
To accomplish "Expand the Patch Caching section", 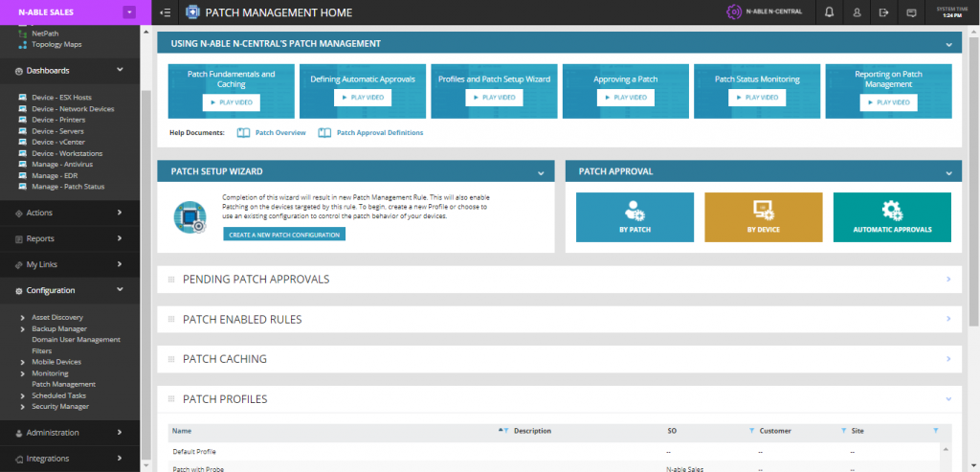I will 948,359.
